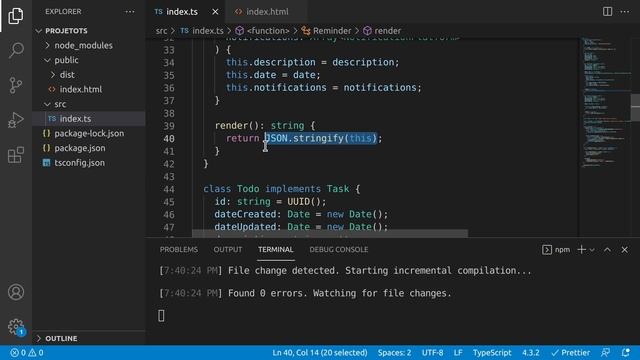Open the notifications bell in status bar
Screen dimensions: 640x360
pos(625,353)
